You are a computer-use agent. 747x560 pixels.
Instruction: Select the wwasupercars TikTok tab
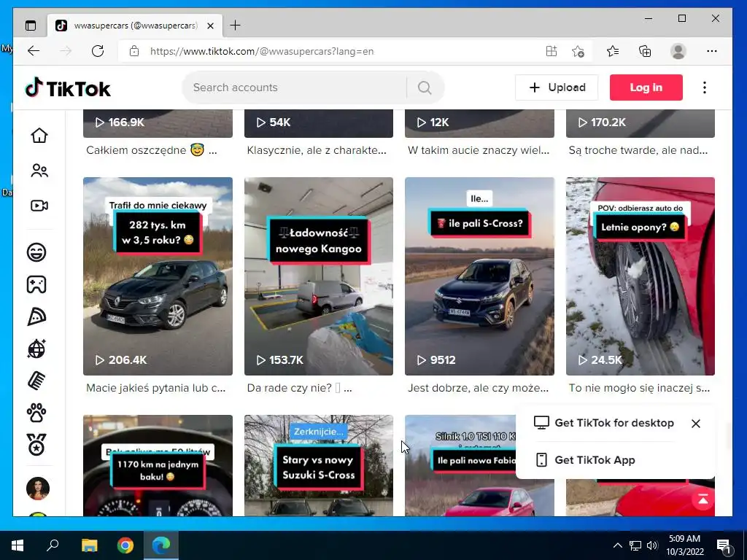point(135,26)
